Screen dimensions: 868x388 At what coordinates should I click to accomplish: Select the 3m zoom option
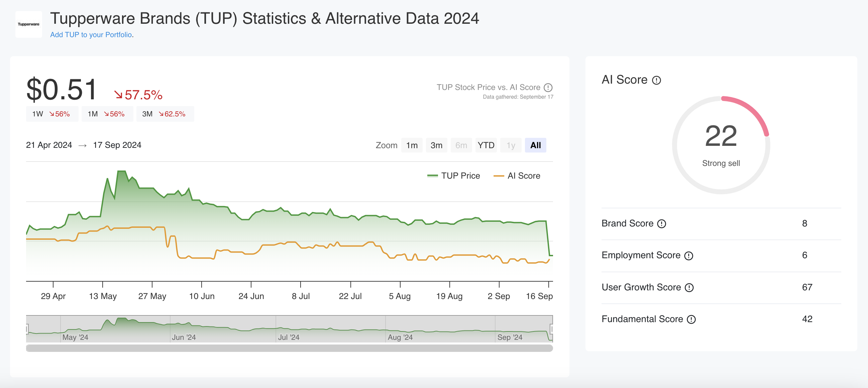pos(436,145)
